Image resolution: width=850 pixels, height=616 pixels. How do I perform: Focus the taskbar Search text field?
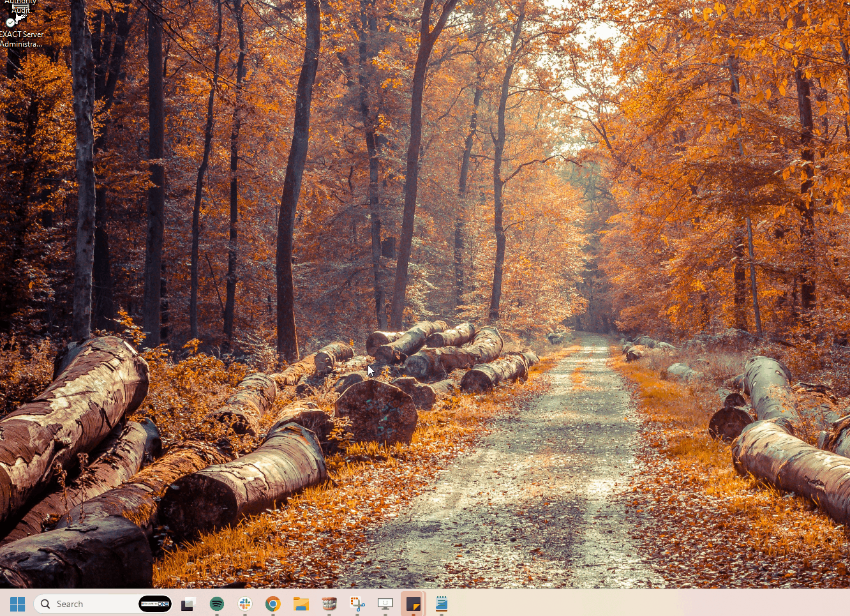pyautogui.click(x=89, y=604)
